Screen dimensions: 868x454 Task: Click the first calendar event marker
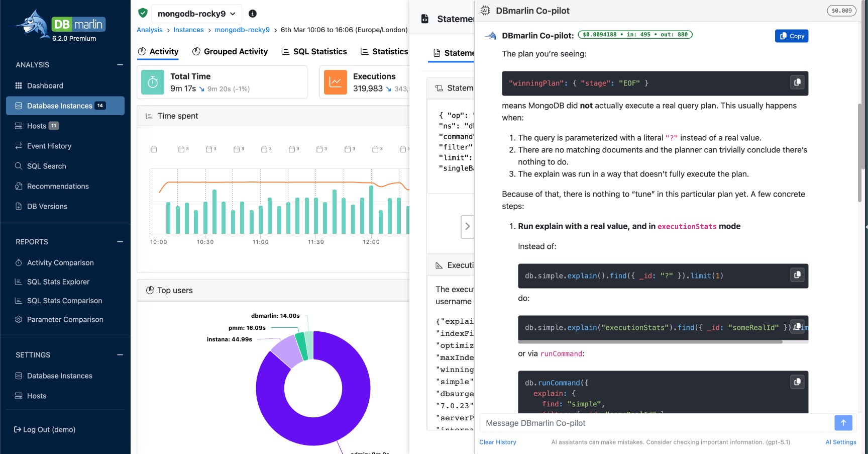click(x=154, y=149)
